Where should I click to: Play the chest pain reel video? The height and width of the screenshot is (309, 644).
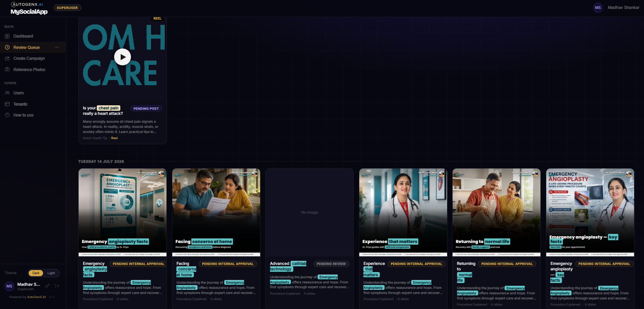tap(122, 57)
